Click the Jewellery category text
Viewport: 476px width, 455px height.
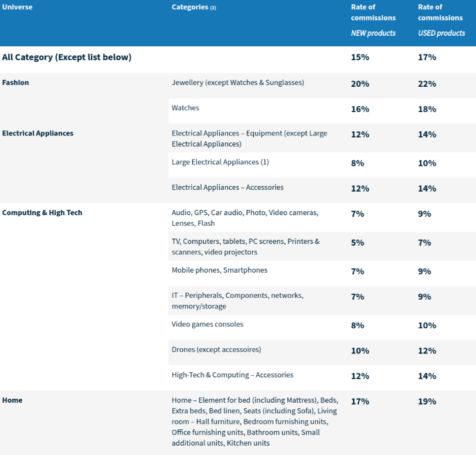237,83
